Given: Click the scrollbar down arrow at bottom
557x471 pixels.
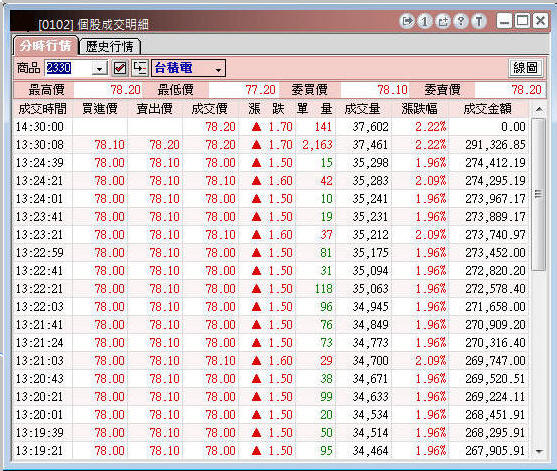Looking at the screenshot, I should tap(540, 451).
